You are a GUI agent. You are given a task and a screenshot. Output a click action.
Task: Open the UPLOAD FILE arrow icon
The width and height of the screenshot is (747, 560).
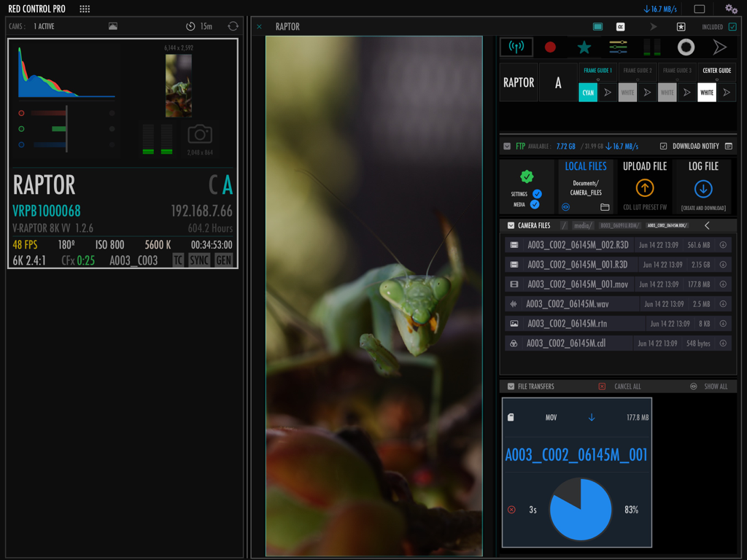644,190
